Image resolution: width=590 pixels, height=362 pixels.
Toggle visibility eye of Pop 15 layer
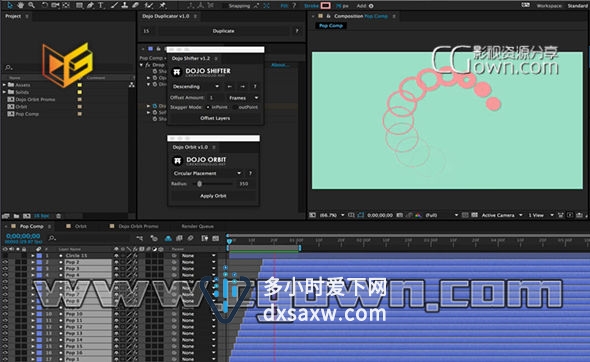pos(5,346)
